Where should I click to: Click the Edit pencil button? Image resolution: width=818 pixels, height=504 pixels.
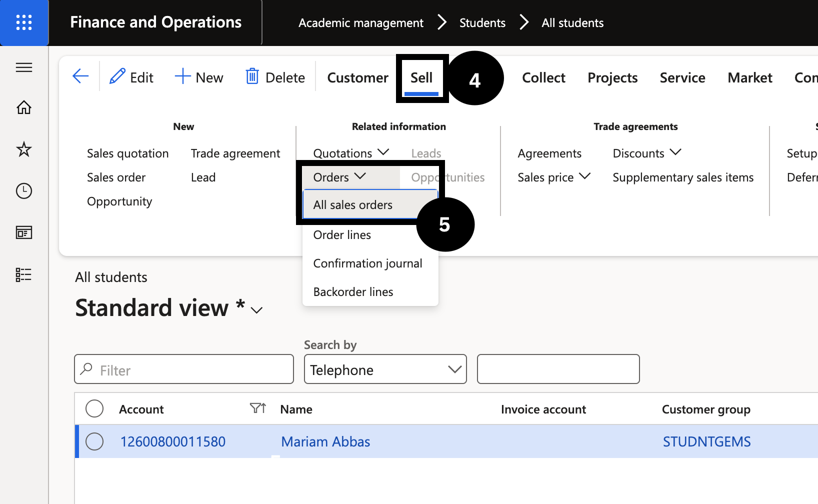point(131,77)
